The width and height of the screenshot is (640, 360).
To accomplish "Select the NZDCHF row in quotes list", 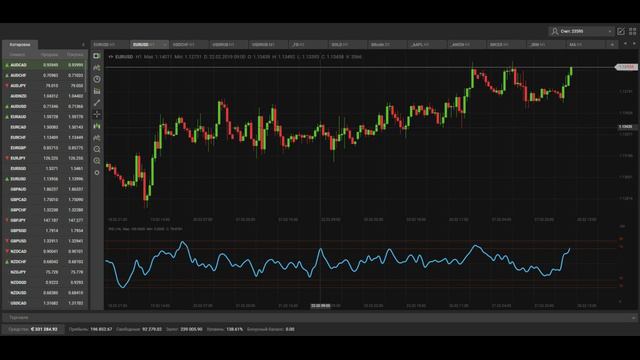I will (44, 262).
